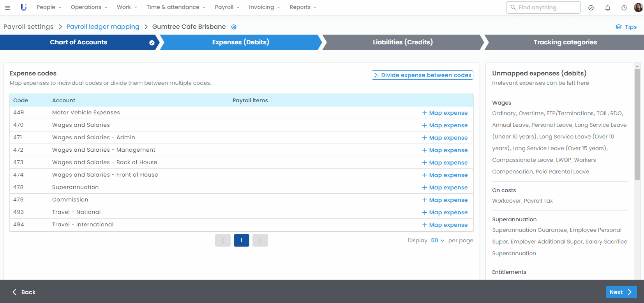Click Divide expense between codes button
The width and height of the screenshot is (644, 303).
click(x=422, y=75)
